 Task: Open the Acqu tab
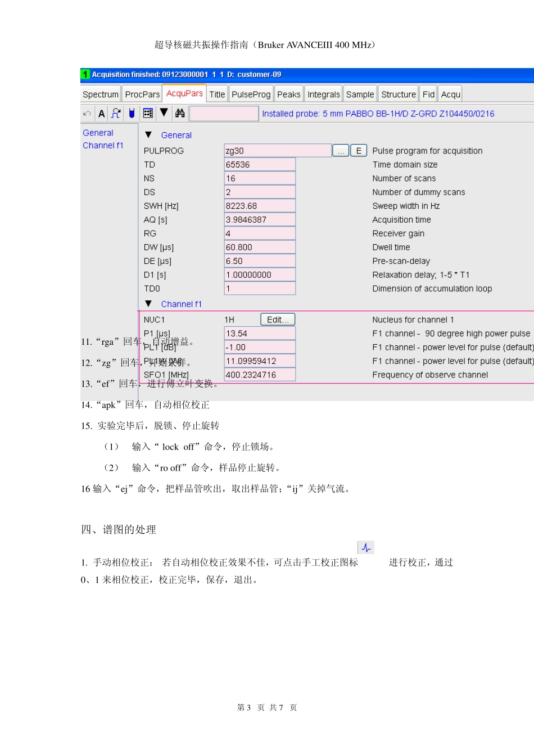(x=451, y=94)
